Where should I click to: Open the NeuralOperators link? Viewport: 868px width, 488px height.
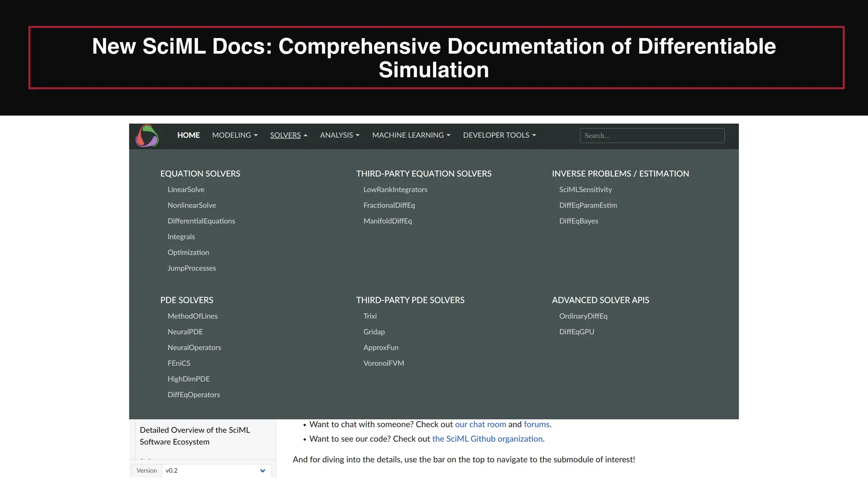tap(194, 347)
